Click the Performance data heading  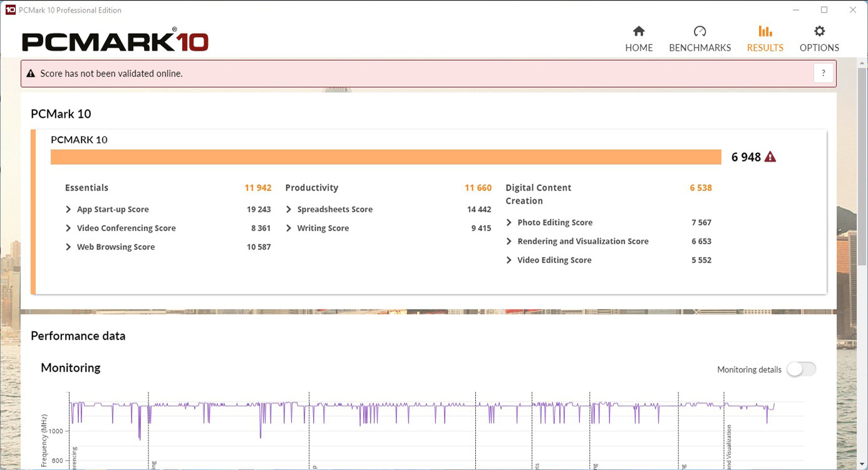coord(78,336)
